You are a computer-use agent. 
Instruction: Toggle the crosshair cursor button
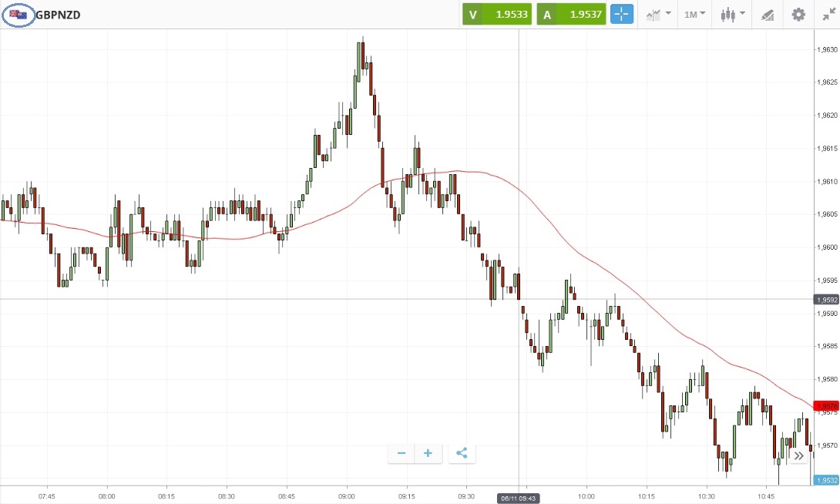[x=622, y=15]
